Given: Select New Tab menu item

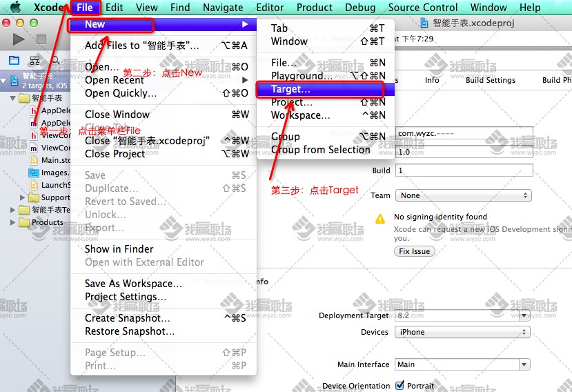Looking at the screenshot, I should click(x=326, y=28).
